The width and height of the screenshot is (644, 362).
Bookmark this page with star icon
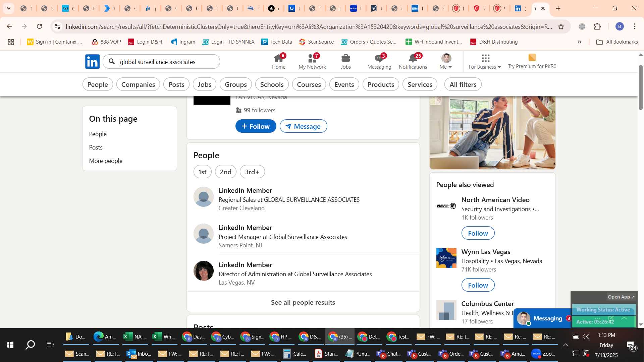tap(561, 26)
